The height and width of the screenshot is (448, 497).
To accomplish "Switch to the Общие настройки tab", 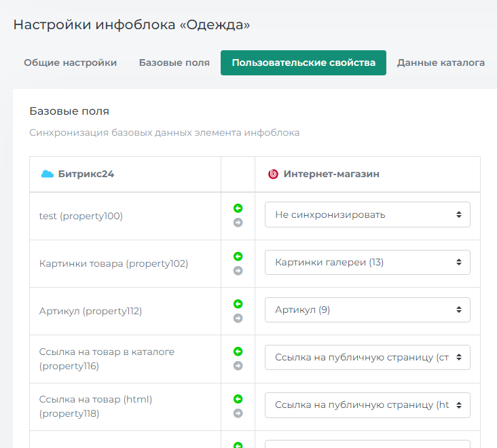I will click(70, 62).
